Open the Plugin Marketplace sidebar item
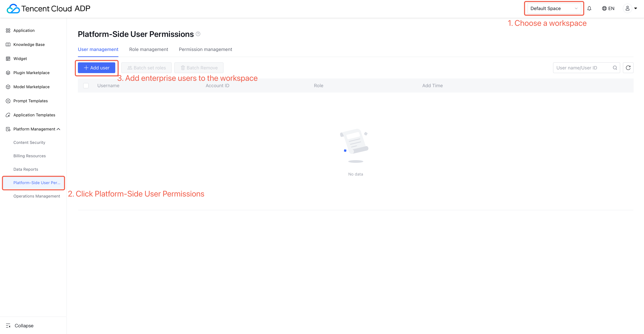The height and width of the screenshot is (334, 644). click(32, 73)
